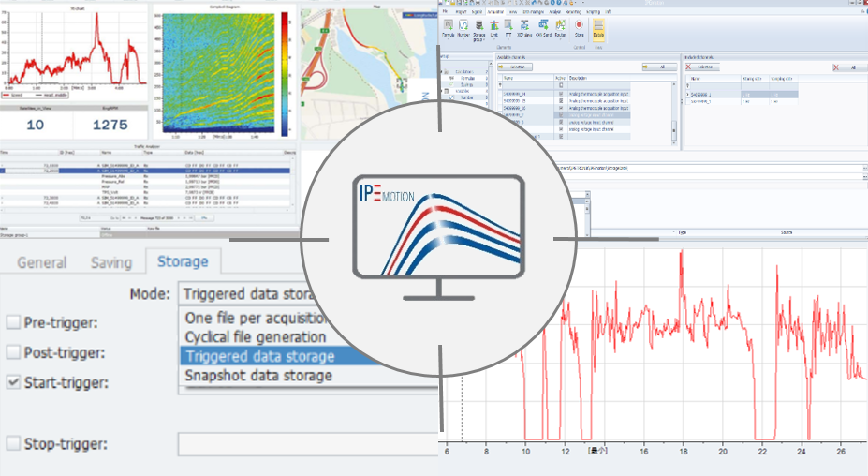Screen dimensions: 868x476
Task: Choose Cyclical file generation option
Action: click(x=256, y=337)
